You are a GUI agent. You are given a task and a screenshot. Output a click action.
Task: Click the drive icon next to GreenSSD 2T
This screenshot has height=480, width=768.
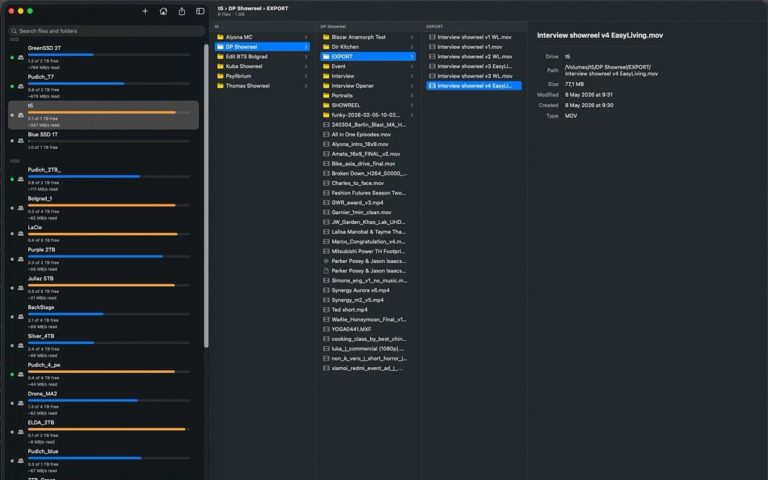(21, 57)
